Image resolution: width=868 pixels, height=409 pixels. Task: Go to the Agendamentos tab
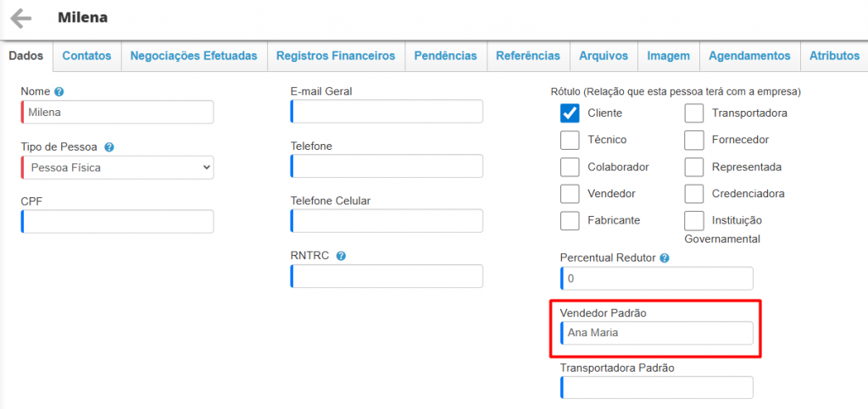749,56
